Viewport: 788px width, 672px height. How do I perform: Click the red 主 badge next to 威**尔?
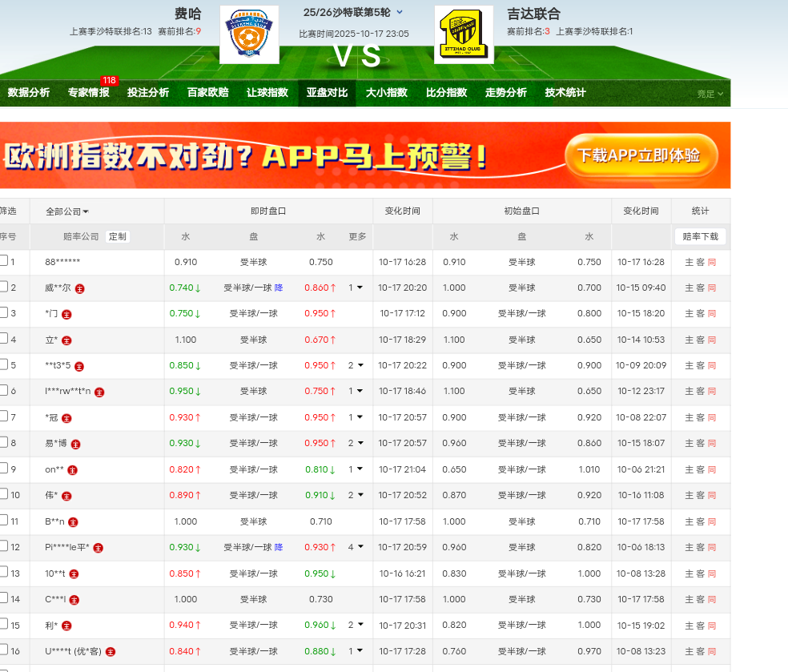click(x=80, y=288)
